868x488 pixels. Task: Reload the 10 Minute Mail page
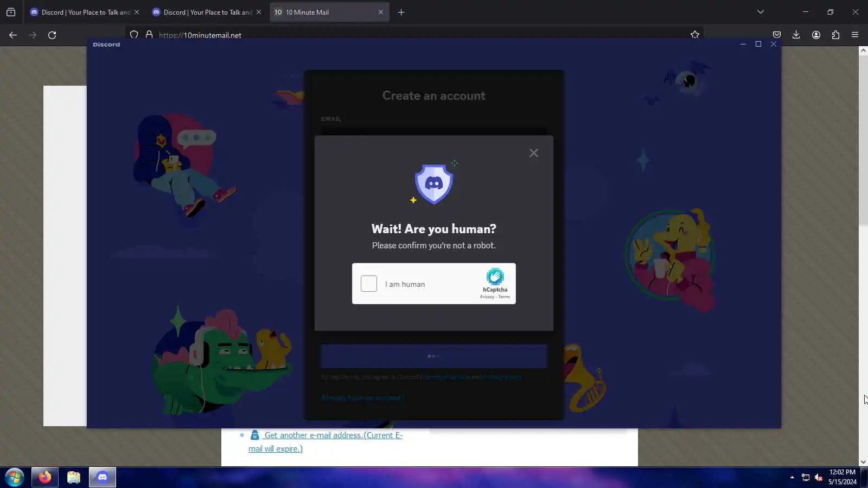52,35
